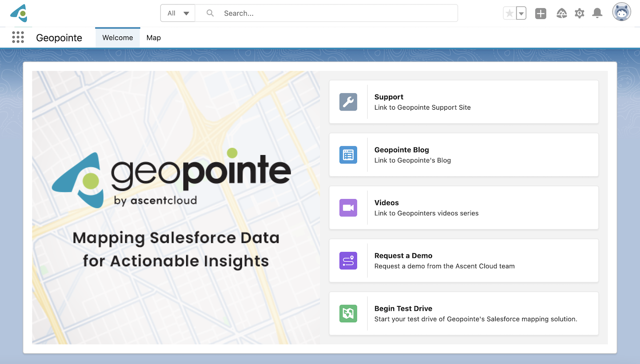Click the Begin Test Drive map icon
The image size is (640, 364).
tap(348, 313)
